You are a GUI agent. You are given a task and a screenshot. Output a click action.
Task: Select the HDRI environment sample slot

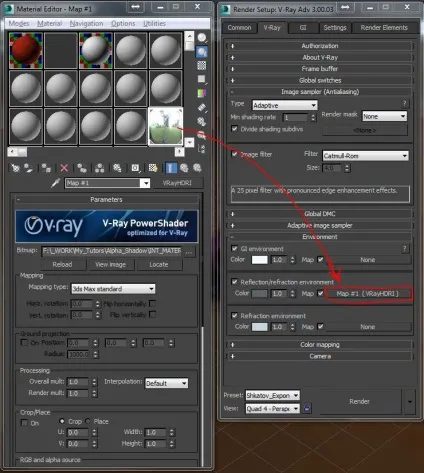[x=166, y=127]
